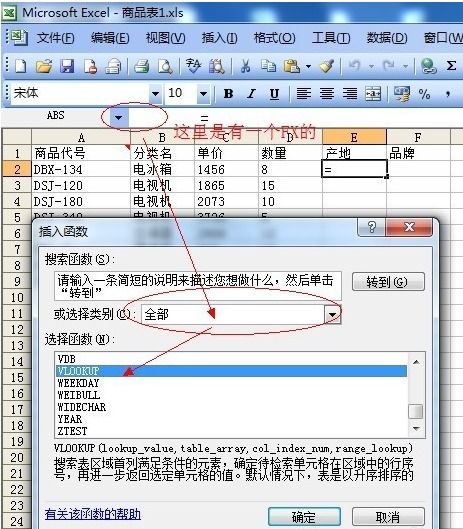Image resolution: width=463 pixels, height=529 pixels.
Task: Select the 品牌 header cell
Action: tap(418, 153)
